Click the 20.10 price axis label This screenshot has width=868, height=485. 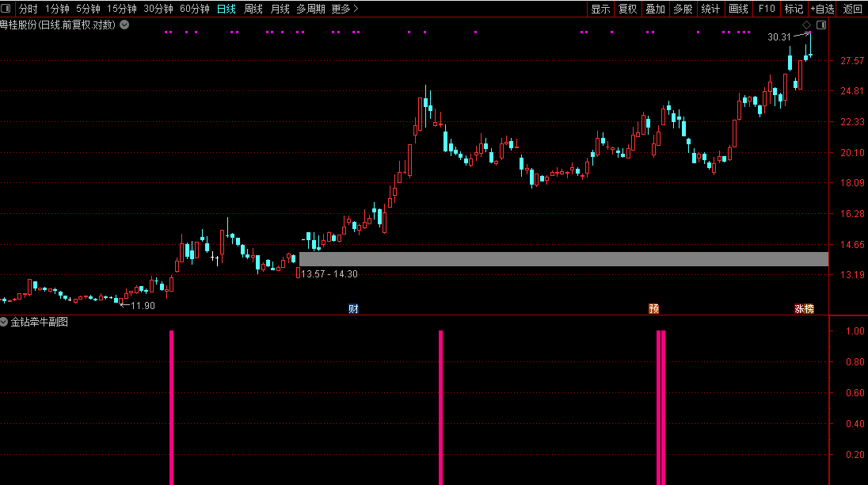pos(852,152)
